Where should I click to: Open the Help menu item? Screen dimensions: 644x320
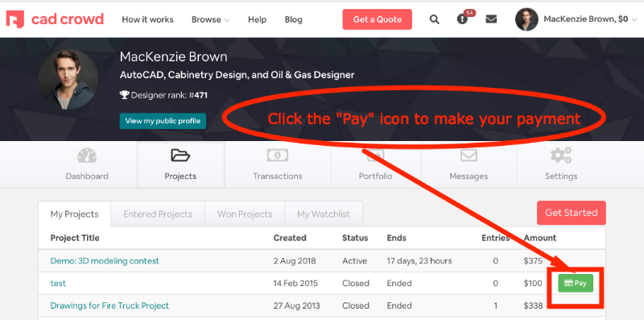(x=257, y=19)
